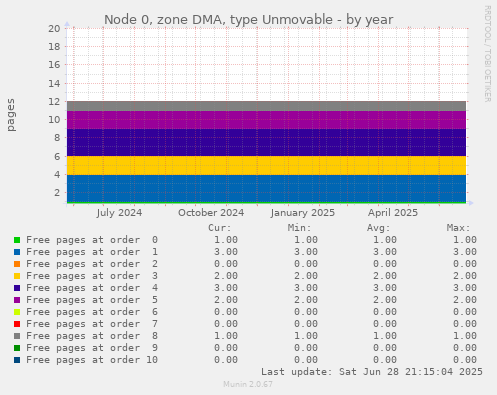
Task: Click the y-axis tick label 12
Action: point(54,102)
